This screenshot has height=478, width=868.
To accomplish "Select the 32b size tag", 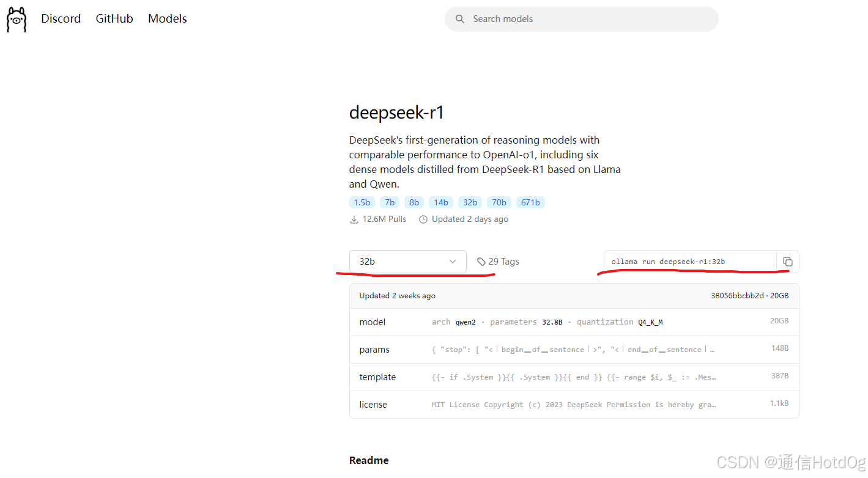I will [x=470, y=202].
